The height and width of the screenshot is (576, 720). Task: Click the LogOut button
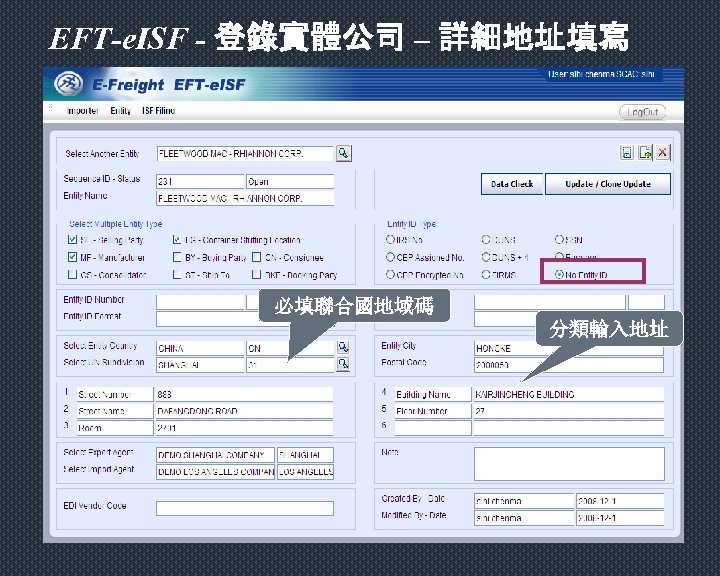[642, 112]
